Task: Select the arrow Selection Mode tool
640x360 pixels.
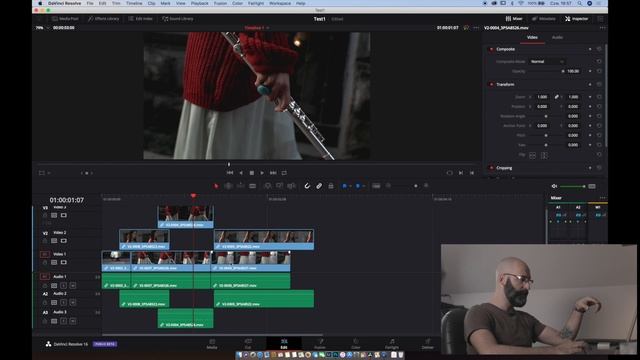Action: [x=216, y=186]
